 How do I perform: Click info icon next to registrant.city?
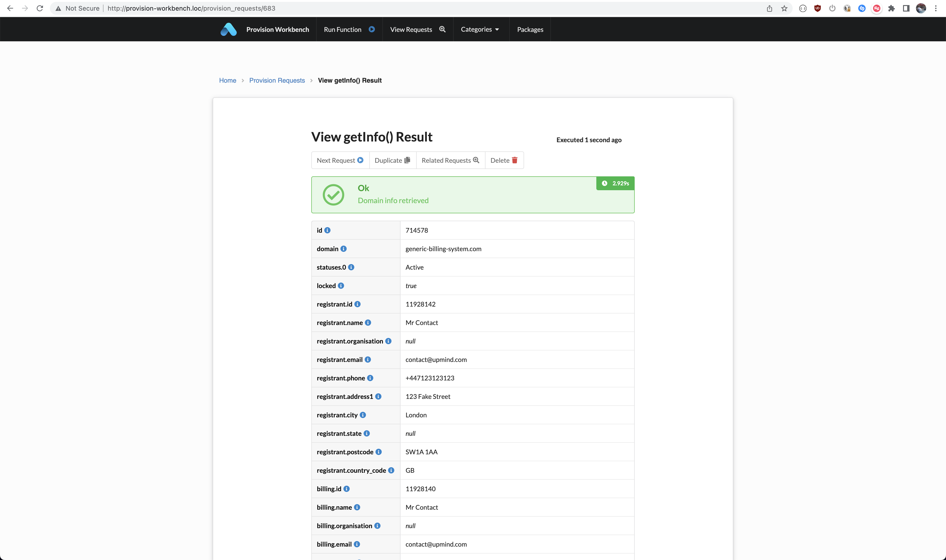point(363,415)
